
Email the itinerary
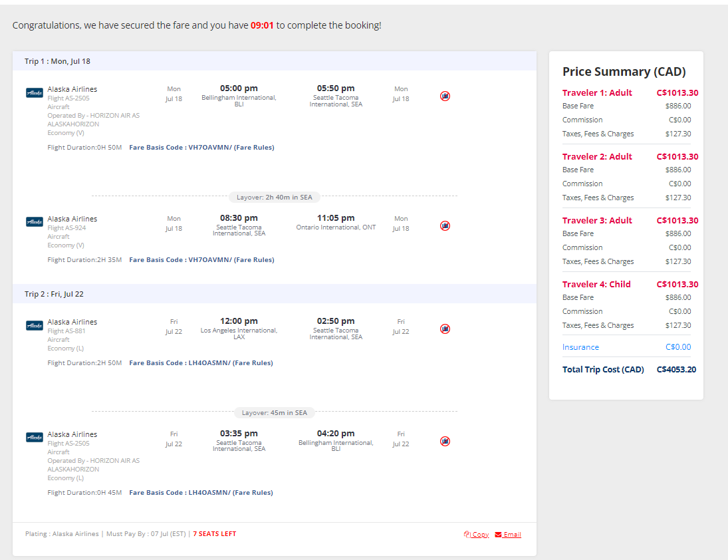tap(508, 535)
